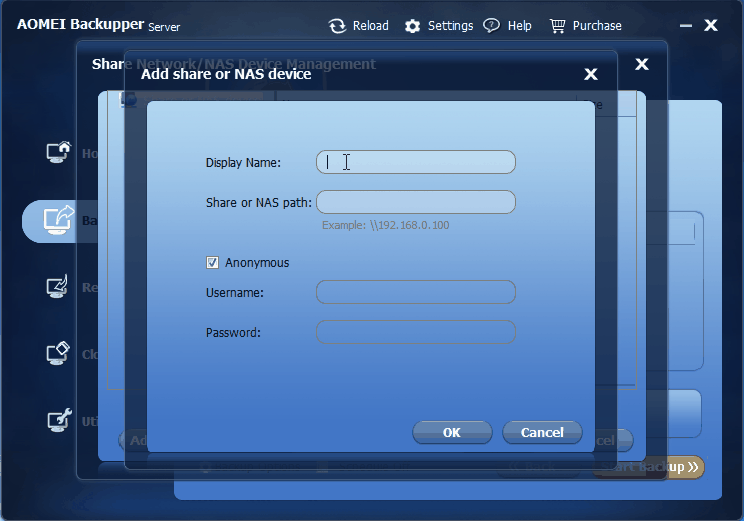
Task: Click the Start Backup button
Action: [x=649, y=467]
